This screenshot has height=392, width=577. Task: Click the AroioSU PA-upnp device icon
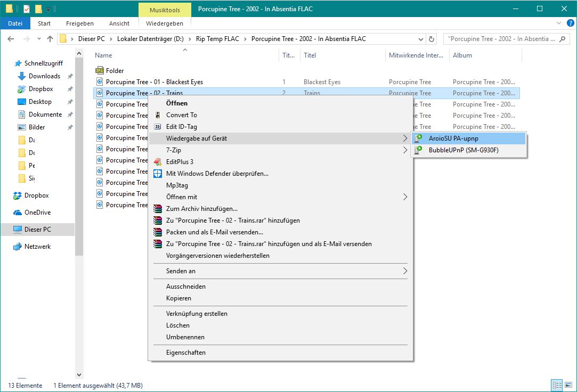coord(418,138)
